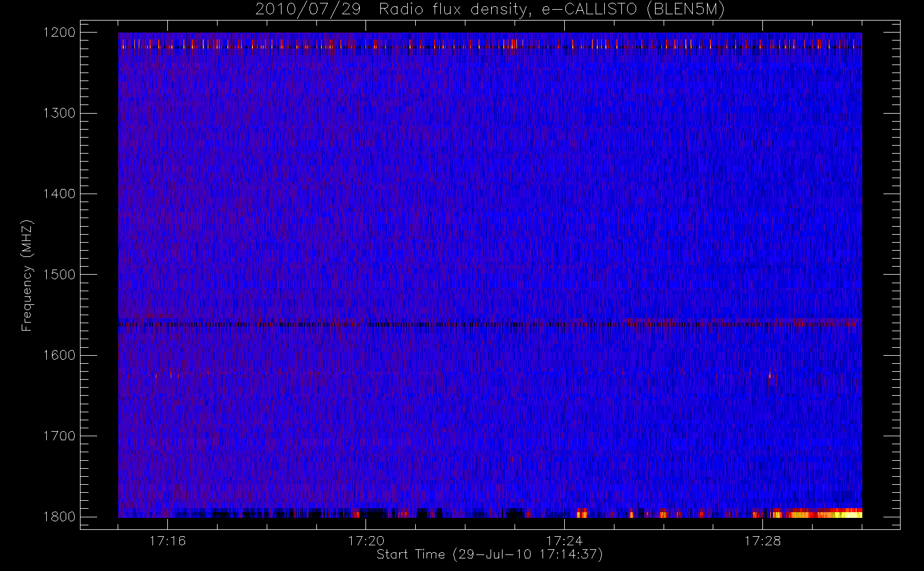The height and width of the screenshot is (571, 924).
Task: Click the 'Start Time (29-Jul-10 17:14:37)' label
Action: pyautogui.click(x=490, y=554)
